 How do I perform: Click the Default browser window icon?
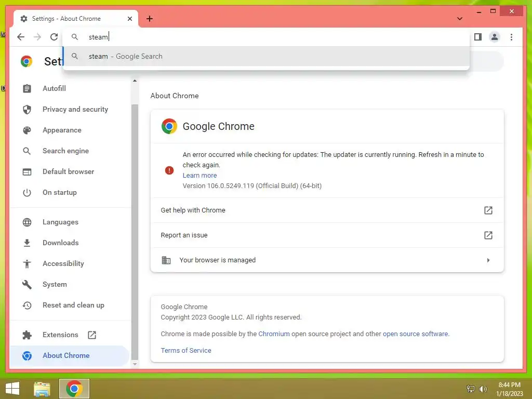click(27, 171)
